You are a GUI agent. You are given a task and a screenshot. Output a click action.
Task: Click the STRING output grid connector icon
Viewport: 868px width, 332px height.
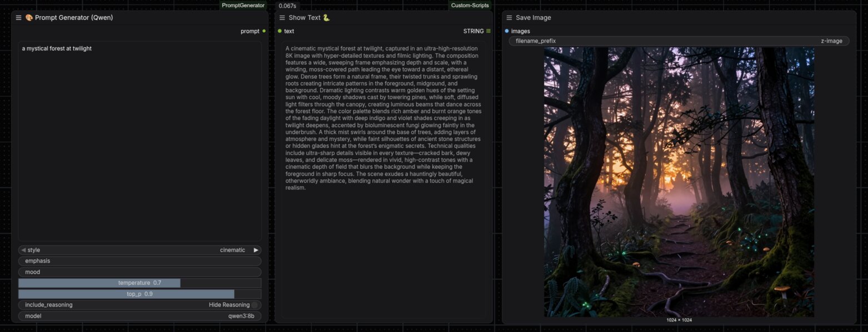488,31
